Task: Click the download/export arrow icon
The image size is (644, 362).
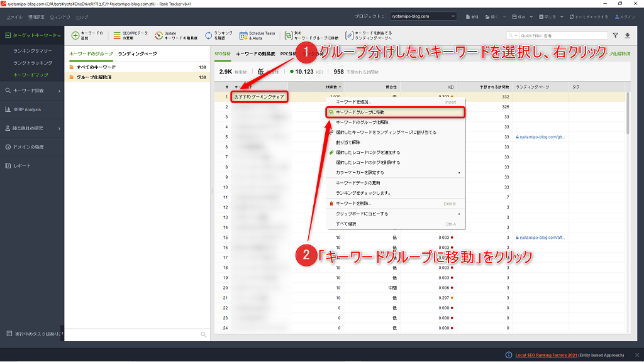Action: [627, 36]
